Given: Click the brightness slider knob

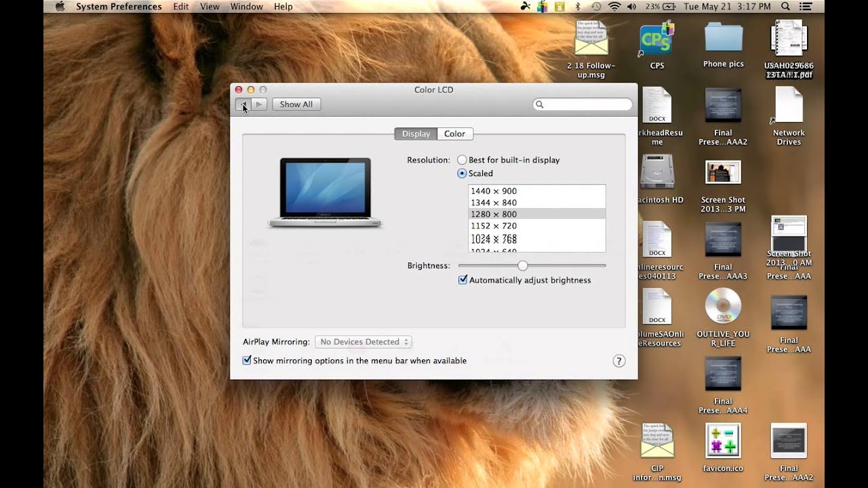Looking at the screenshot, I should pyautogui.click(x=522, y=266).
